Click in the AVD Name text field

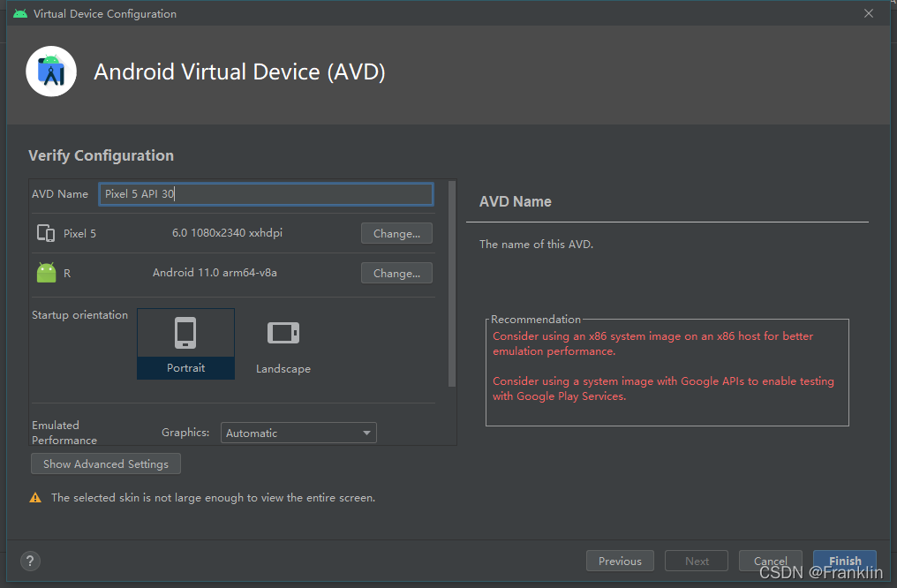(x=266, y=194)
